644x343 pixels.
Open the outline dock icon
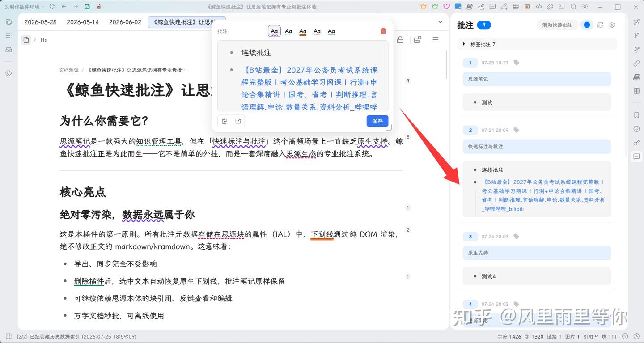[8, 36]
